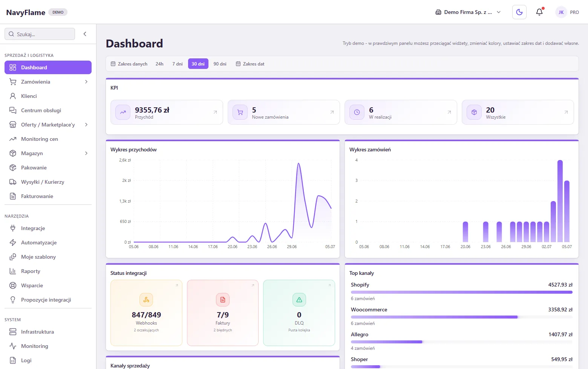Click the Propozycje integracji lightbulb icon
The width and height of the screenshot is (588, 369).
[x=13, y=300]
